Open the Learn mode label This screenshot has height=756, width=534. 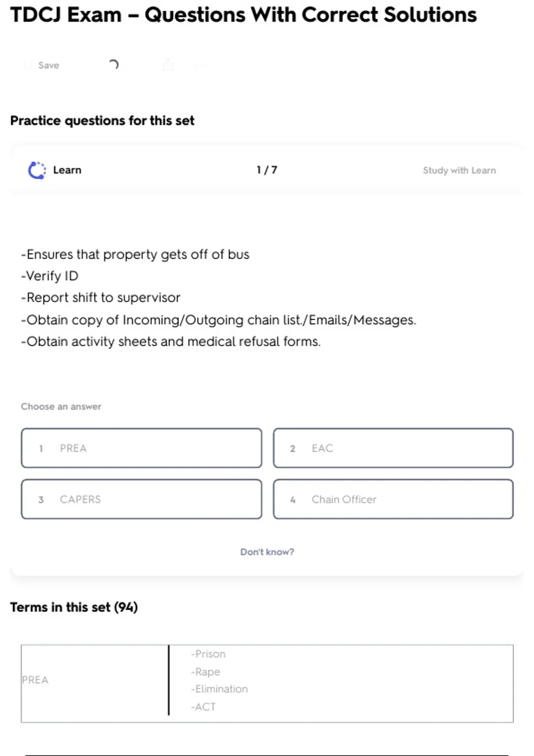click(x=67, y=170)
